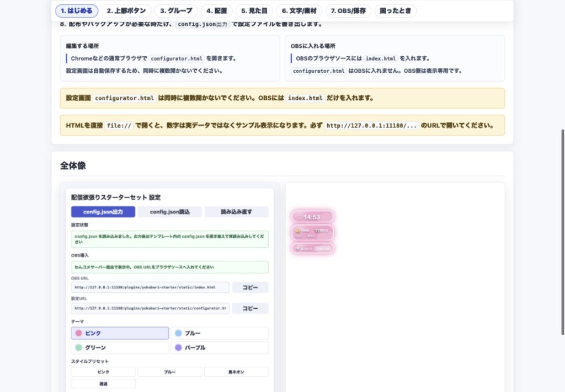Click the pink color dot in the テーマ list

coord(78,334)
